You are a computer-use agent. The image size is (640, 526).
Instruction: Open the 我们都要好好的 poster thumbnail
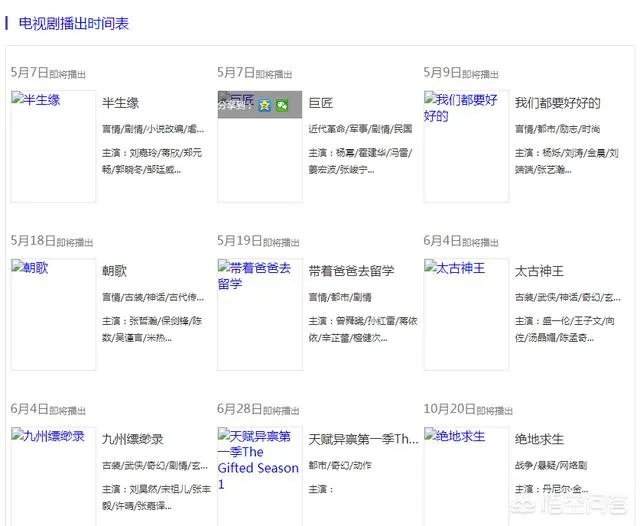coord(466,146)
